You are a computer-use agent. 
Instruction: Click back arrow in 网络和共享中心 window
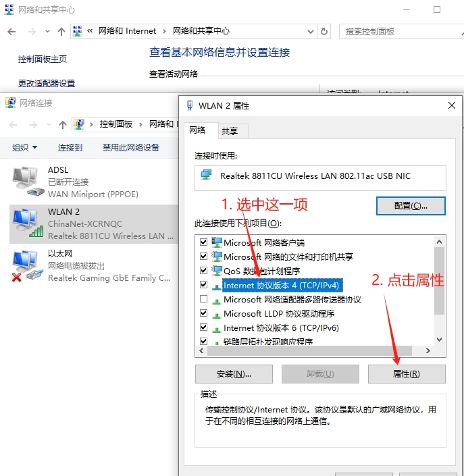[11, 32]
